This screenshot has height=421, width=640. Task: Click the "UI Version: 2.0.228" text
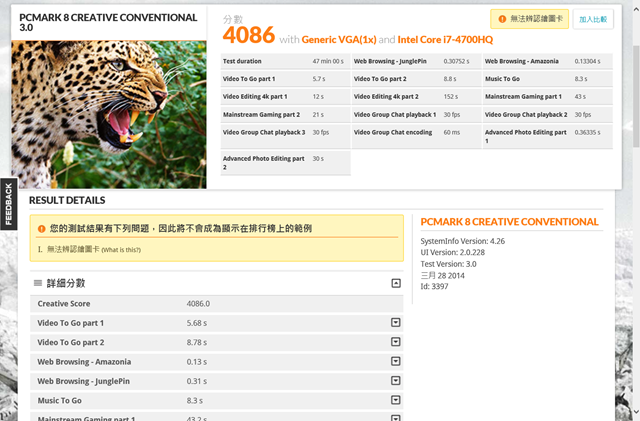[453, 252]
